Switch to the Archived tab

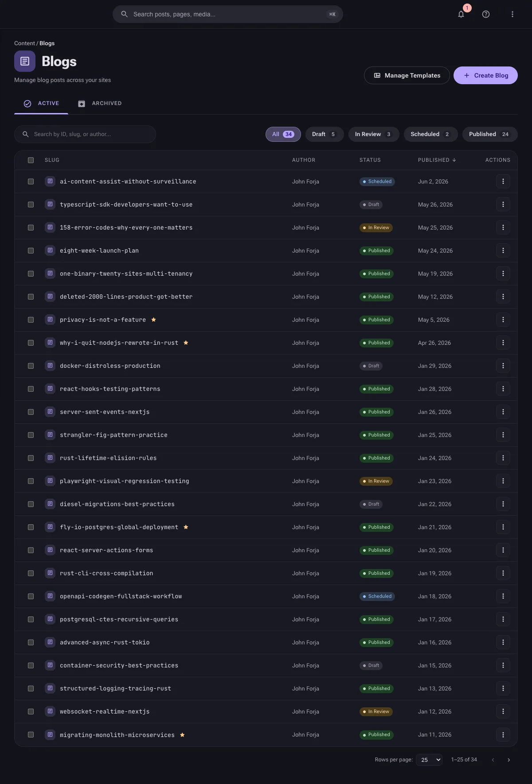tap(100, 103)
